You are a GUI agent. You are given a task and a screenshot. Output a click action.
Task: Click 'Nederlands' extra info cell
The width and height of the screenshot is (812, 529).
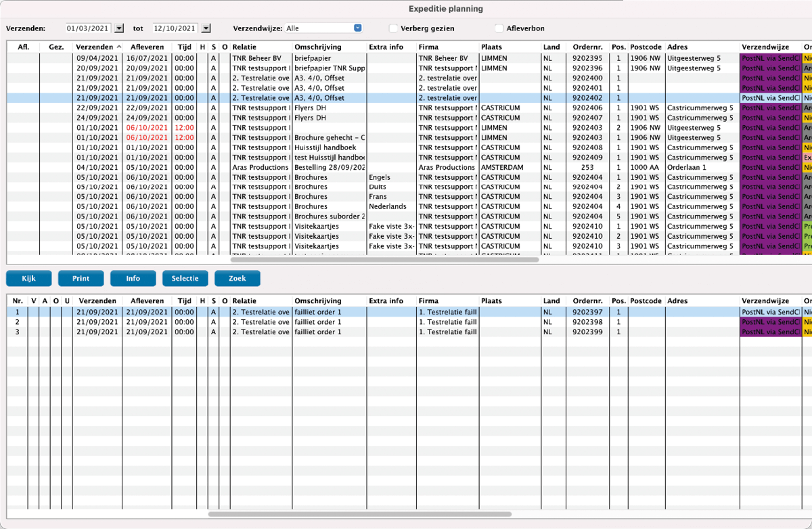[391, 207]
